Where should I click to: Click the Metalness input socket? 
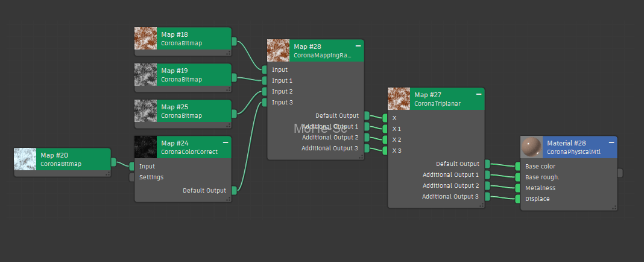517,188
